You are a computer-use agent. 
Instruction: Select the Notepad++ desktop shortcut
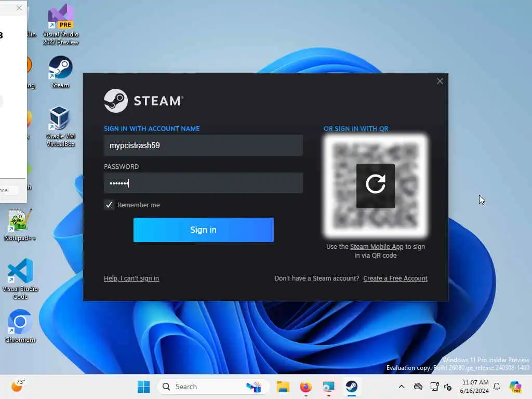click(20, 224)
